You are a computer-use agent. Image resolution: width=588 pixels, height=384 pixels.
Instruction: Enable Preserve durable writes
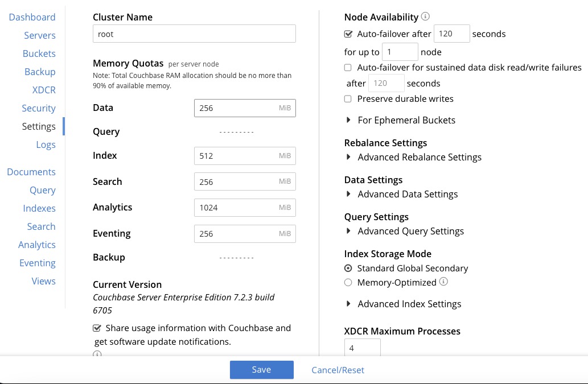[348, 98]
